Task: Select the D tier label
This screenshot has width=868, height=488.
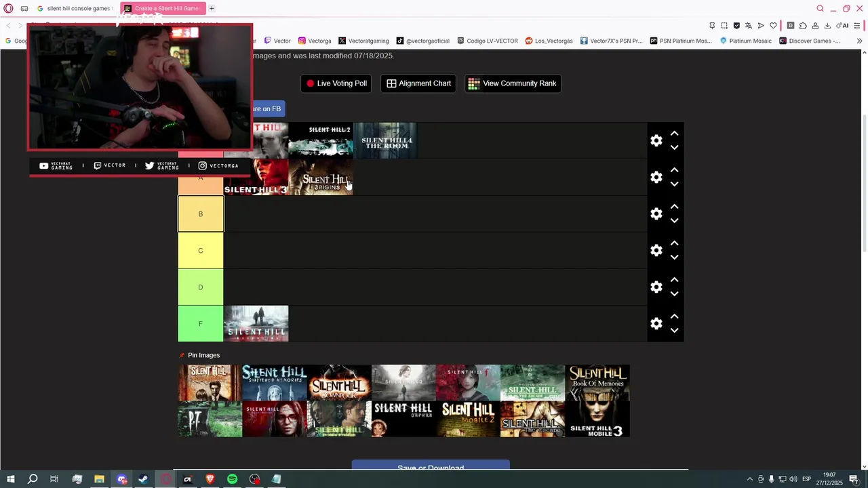Action: click(201, 287)
